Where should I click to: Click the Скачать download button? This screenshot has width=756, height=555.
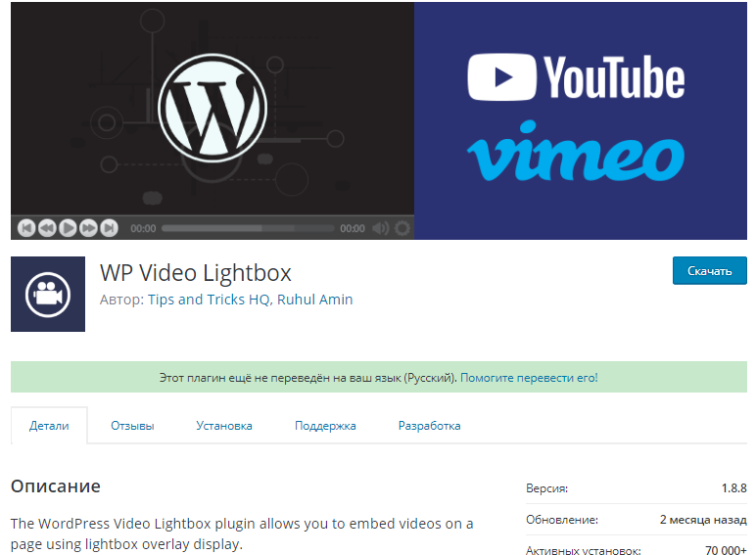[x=710, y=271]
